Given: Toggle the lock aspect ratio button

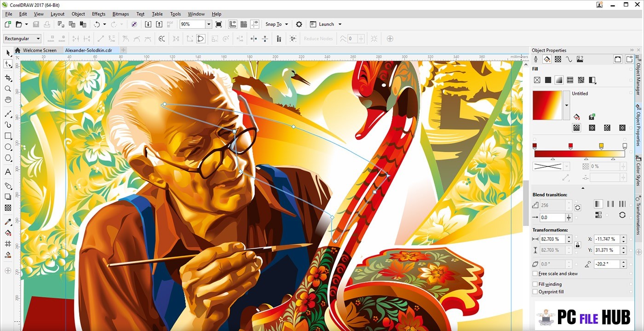Looking at the screenshot, I should (578, 245).
